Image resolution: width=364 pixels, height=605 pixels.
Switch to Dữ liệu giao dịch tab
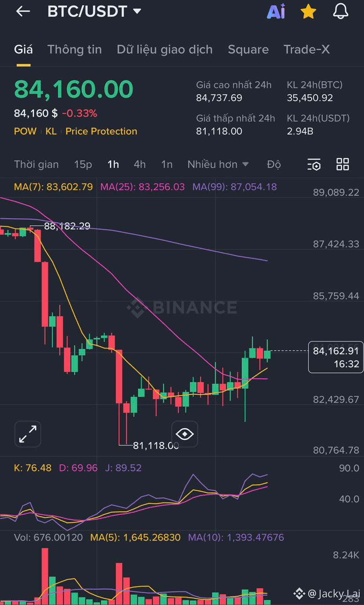point(165,49)
